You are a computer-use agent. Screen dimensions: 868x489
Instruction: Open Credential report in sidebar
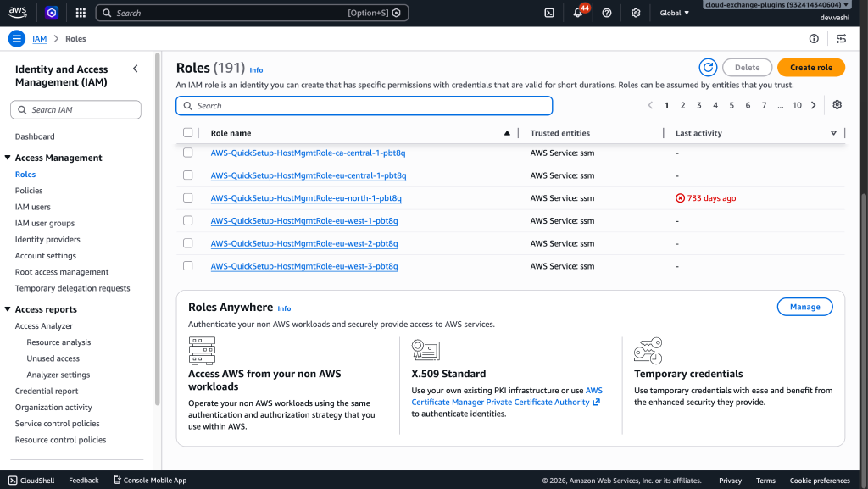click(47, 391)
